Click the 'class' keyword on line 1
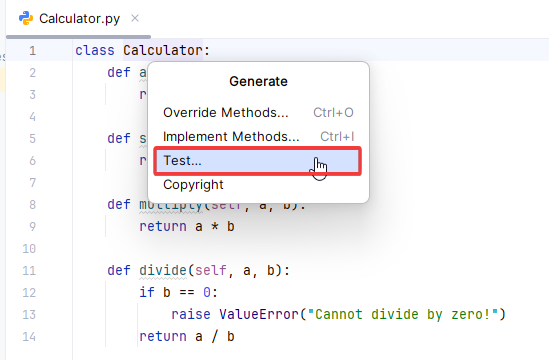The width and height of the screenshot is (549, 360). pos(95,50)
